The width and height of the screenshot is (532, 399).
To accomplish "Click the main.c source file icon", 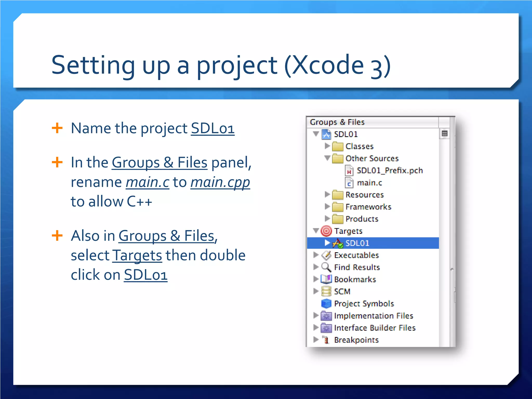I will (x=349, y=183).
